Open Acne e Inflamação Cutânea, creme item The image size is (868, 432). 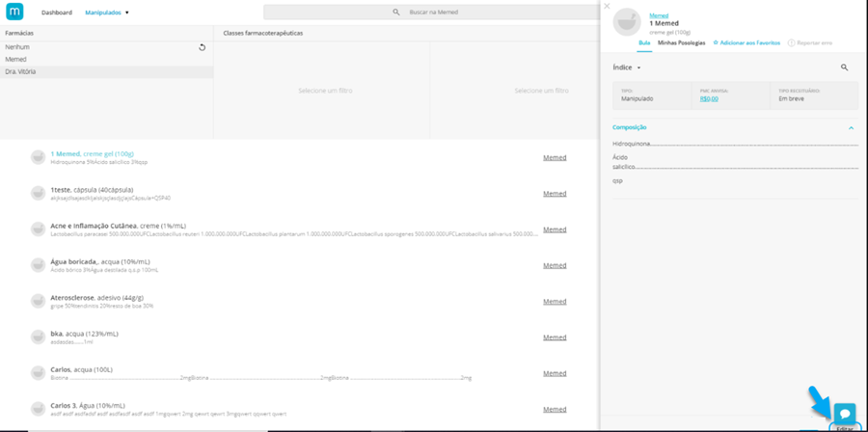click(x=119, y=226)
